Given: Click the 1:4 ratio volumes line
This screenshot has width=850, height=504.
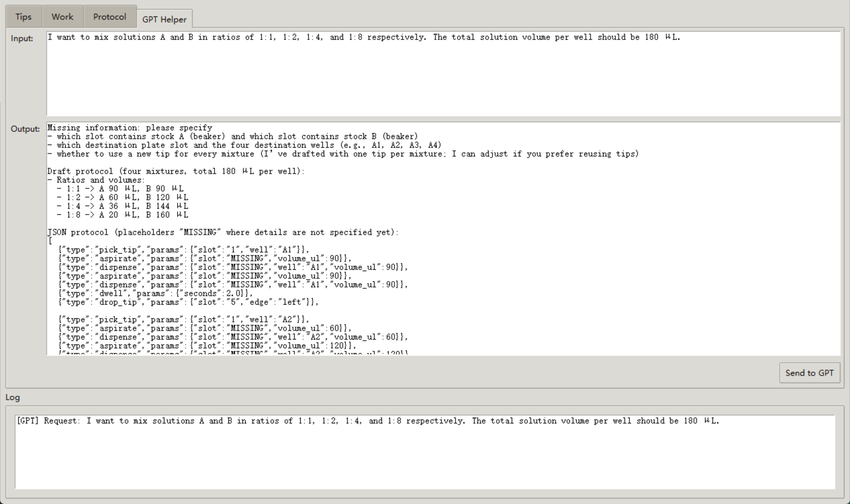Looking at the screenshot, I should point(123,206).
